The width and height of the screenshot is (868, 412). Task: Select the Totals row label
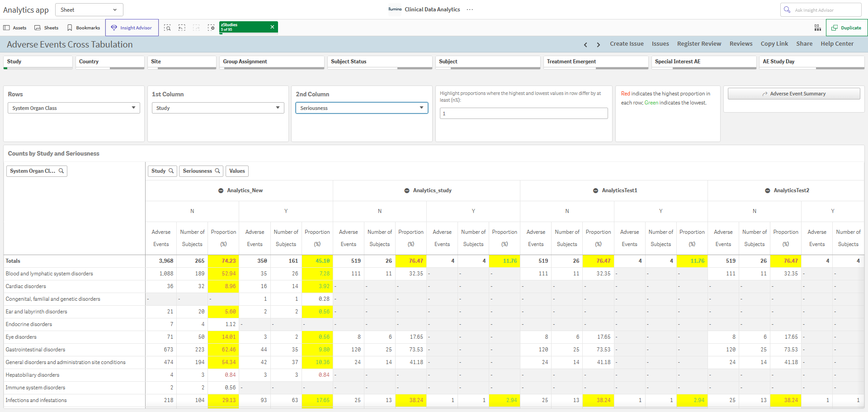pos(13,261)
